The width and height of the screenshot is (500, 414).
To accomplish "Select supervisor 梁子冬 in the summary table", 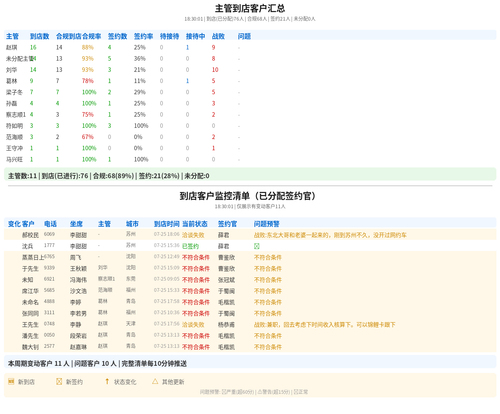I will [x=14, y=92].
